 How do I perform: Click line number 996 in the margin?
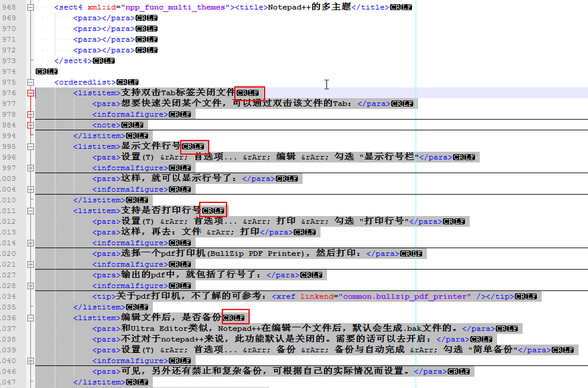(x=8, y=157)
